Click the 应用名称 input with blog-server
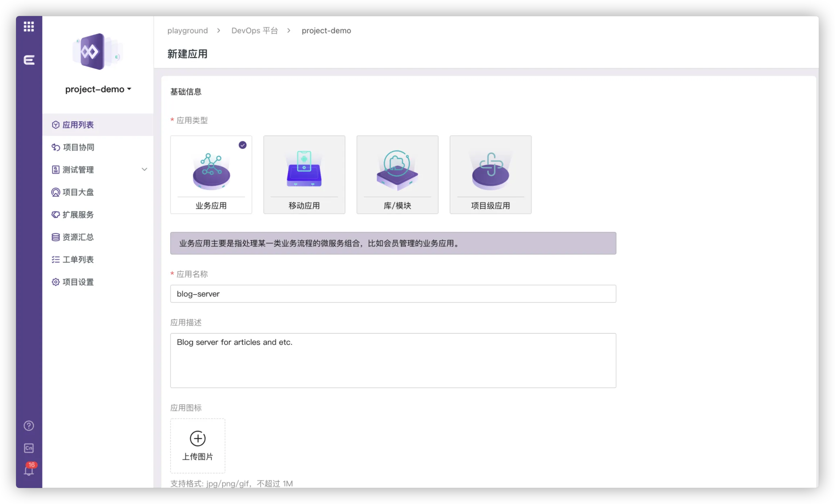 (x=393, y=294)
